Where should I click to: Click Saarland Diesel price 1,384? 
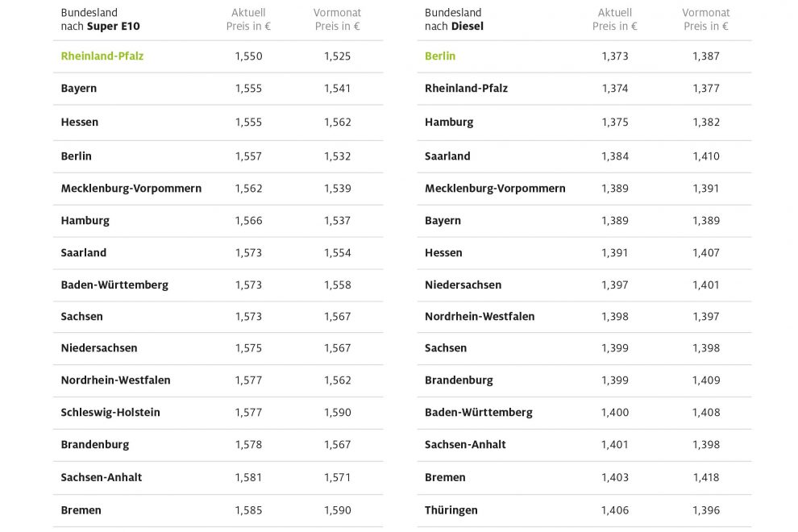[x=615, y=156]
